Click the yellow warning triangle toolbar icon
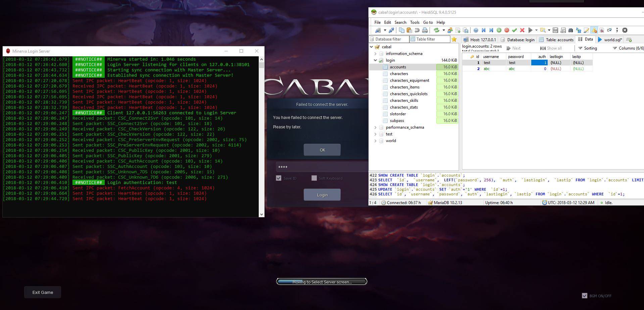Screen dimensions: 644x310 click(x=594, y=30)
